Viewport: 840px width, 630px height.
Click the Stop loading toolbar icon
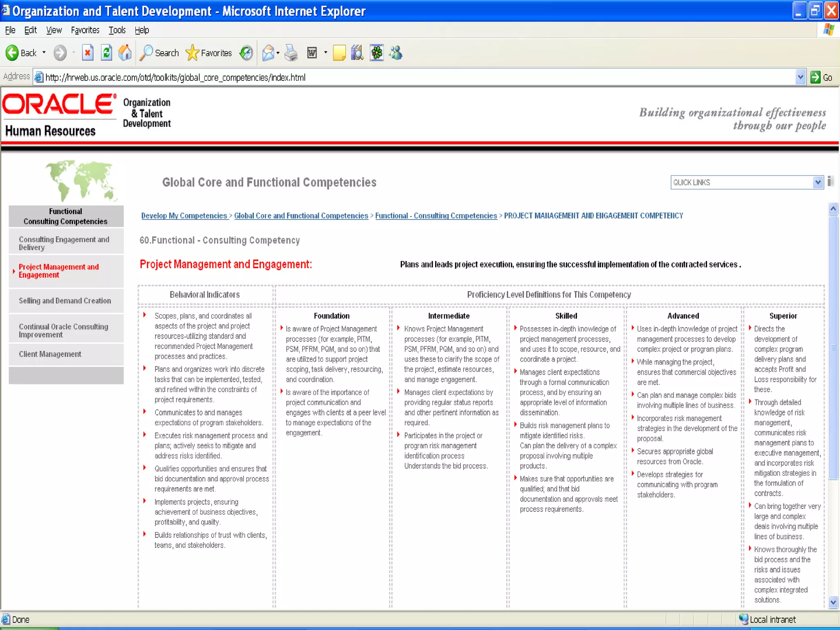[87, 53]
